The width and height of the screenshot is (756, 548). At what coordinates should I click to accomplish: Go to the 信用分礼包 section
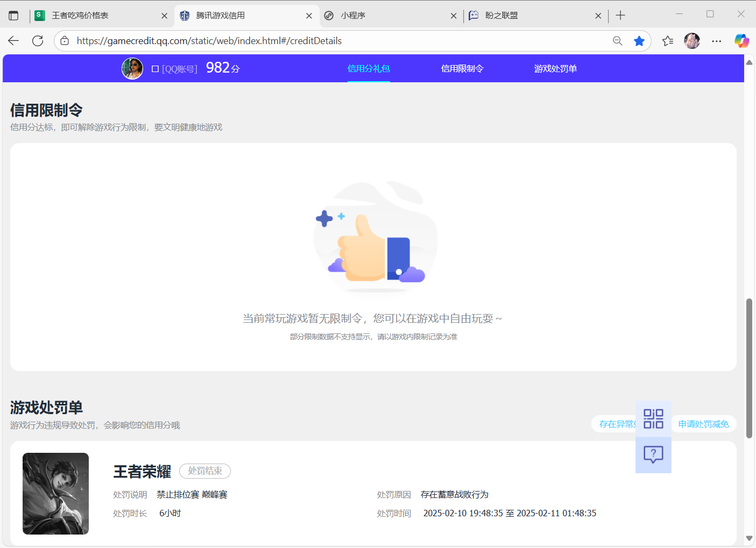tap(369, 68)
